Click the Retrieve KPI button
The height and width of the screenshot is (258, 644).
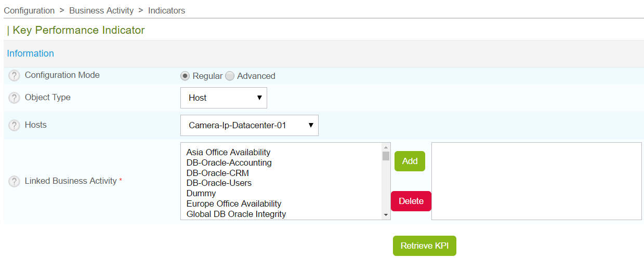click(x=425, y=246)
